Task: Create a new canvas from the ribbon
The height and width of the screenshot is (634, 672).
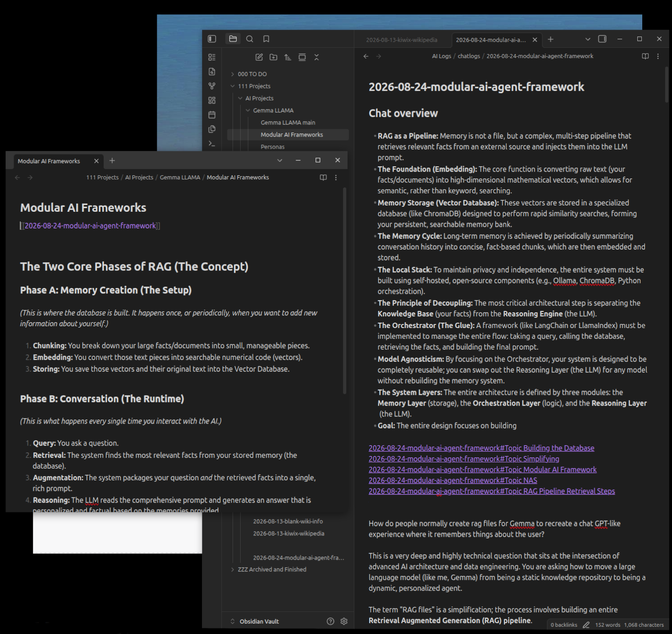Action: coord(212,100)
